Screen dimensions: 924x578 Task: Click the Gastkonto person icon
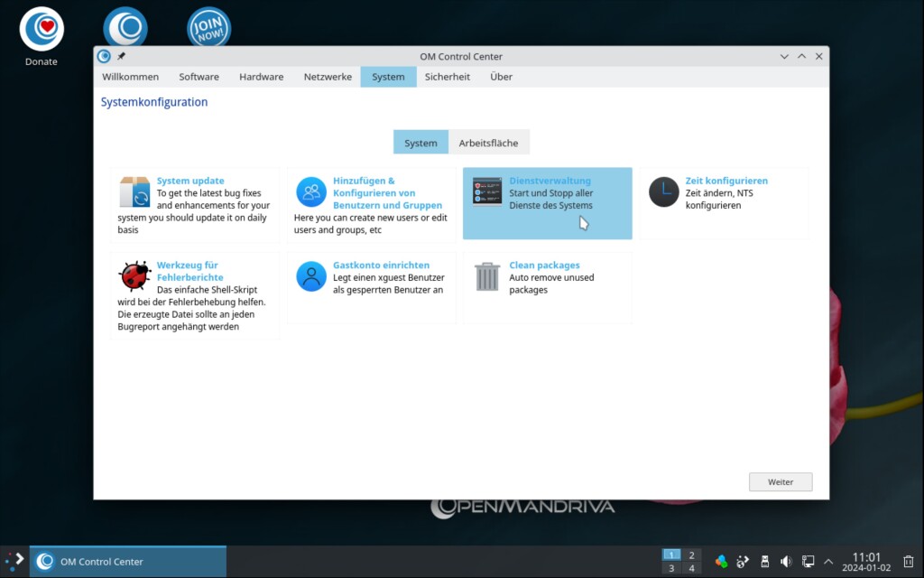point(311,276)
